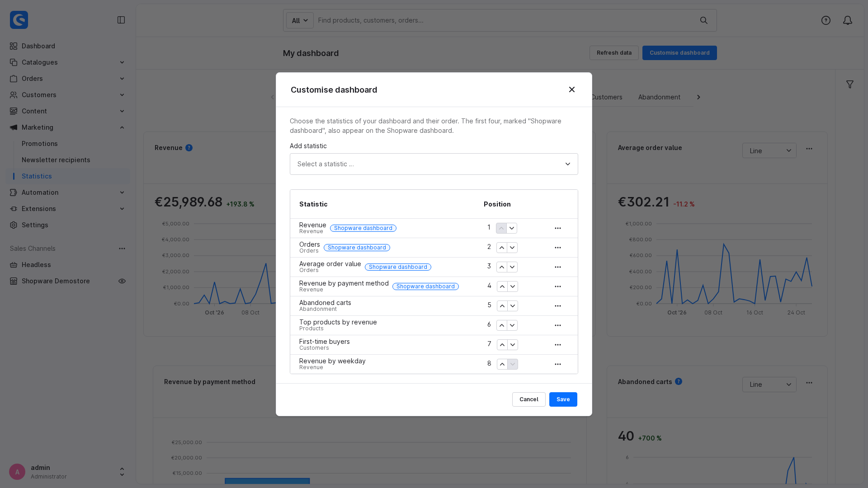Move Top products by revenue down
This screenshot has height=488, width=868.
[x=512, y=325]
